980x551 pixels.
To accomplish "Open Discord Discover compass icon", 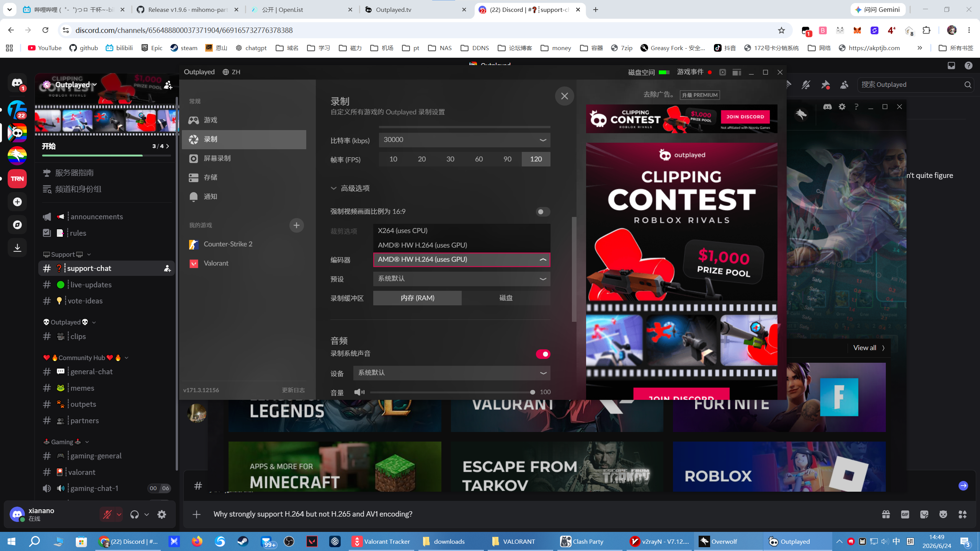I will point(17,225).
